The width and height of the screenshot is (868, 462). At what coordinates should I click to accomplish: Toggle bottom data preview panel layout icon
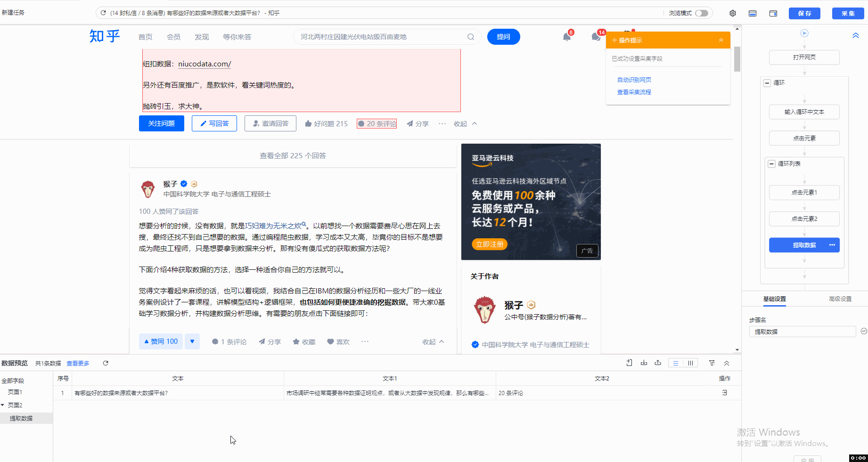[x=753, y=13]
